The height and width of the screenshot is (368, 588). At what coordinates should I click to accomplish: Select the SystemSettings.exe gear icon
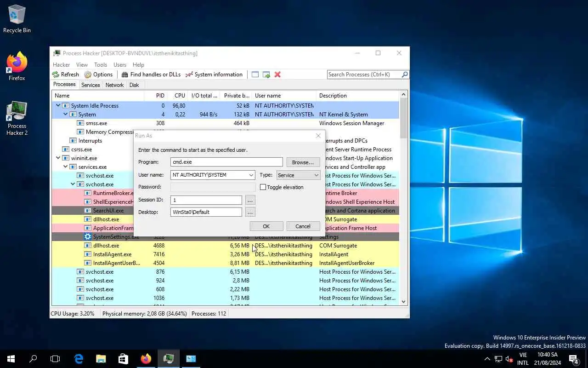tap(88, 237)
